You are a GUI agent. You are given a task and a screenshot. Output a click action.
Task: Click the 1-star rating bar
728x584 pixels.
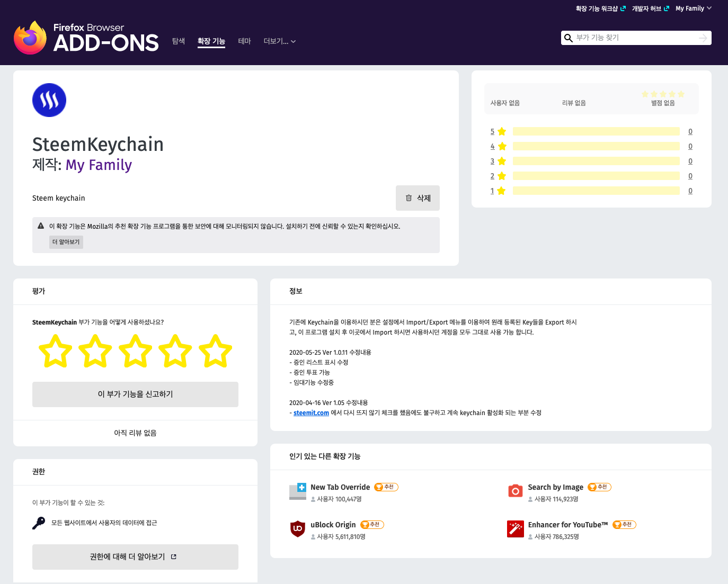(x=596, y=191)
